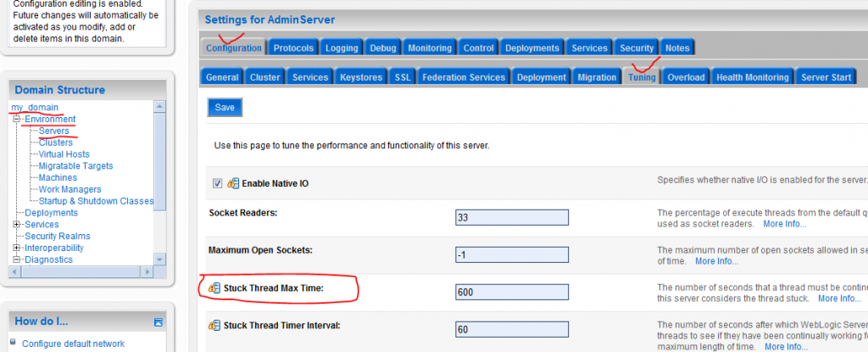Click warning icon next to Stuck Thread Max Time
The width and height of the screenshot is (868, 352).
coord(214,289)
